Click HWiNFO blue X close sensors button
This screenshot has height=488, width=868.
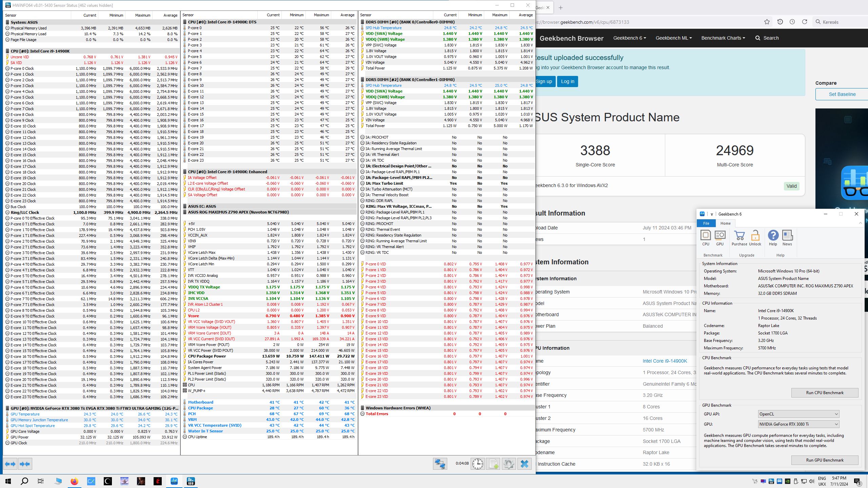pyautogui.click(x=524, y=464)
